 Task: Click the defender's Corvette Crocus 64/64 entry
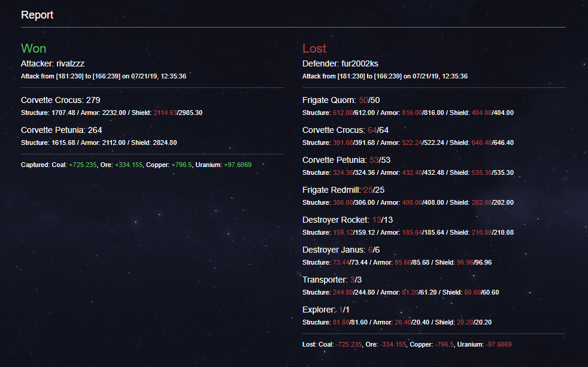[345, 130]
